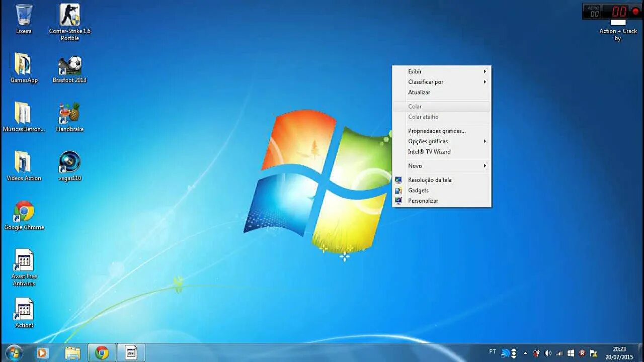Expand the Opções gráficas submenu

point(442,141)
